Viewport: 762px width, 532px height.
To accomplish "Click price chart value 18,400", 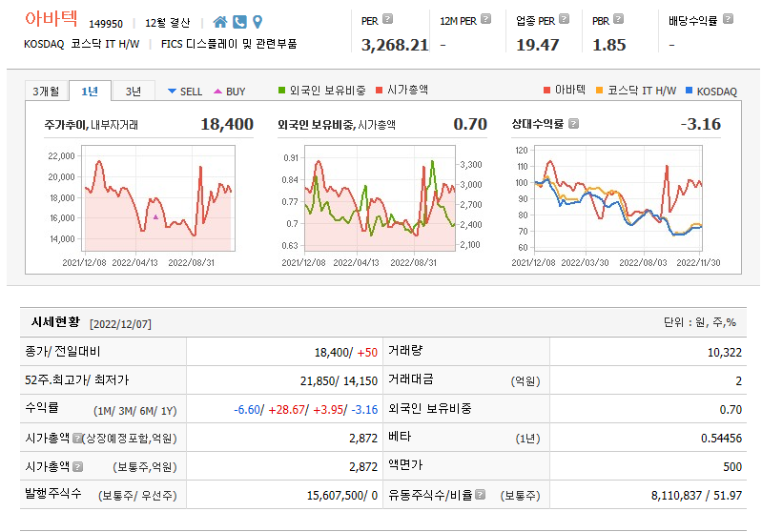I will [227, 124].
